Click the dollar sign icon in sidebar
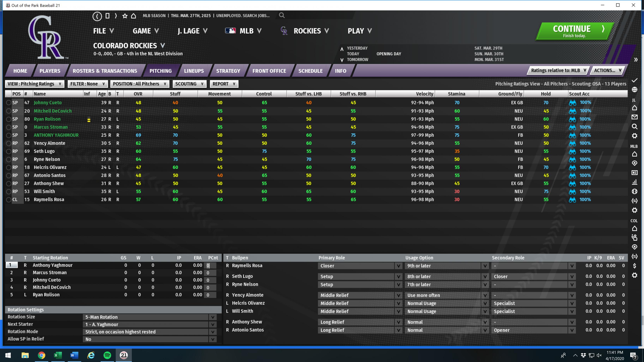644x362 pixels. coord(634,266)
